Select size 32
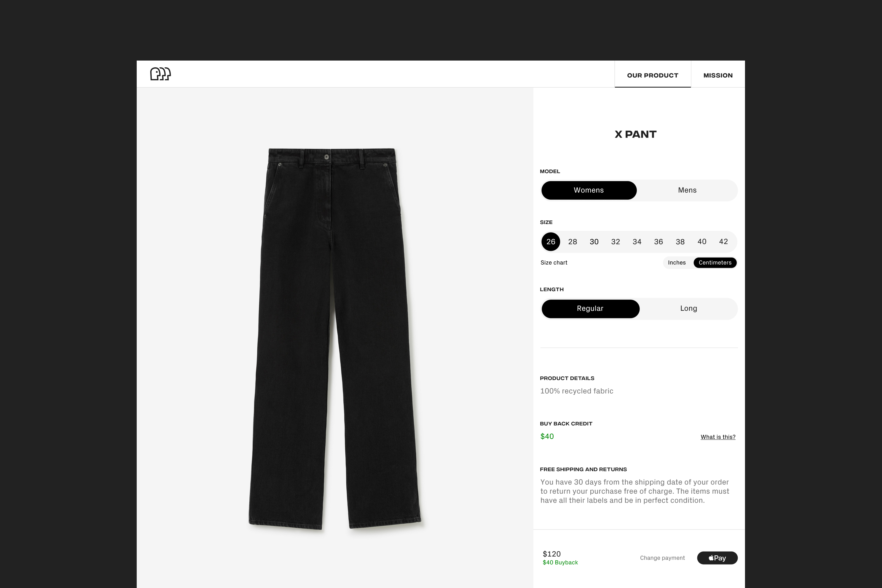882x588 pixels. click(x=615, y=241)
